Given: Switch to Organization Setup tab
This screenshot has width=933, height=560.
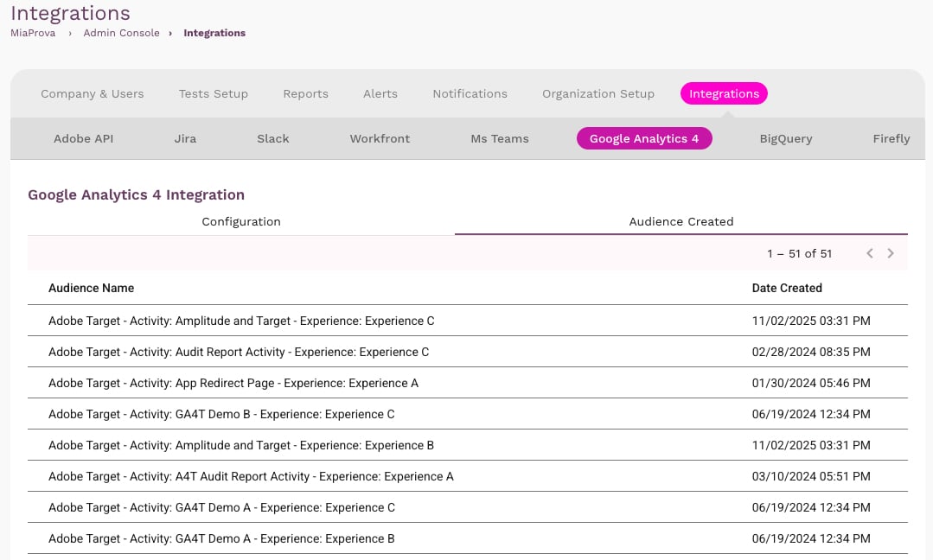Looking at the screenshot, I should tap(598, 93).
